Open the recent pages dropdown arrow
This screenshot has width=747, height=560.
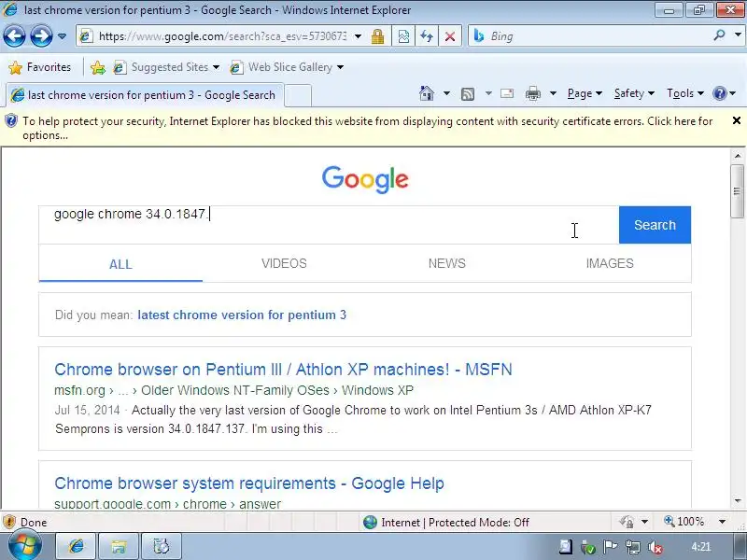[62, 36]
